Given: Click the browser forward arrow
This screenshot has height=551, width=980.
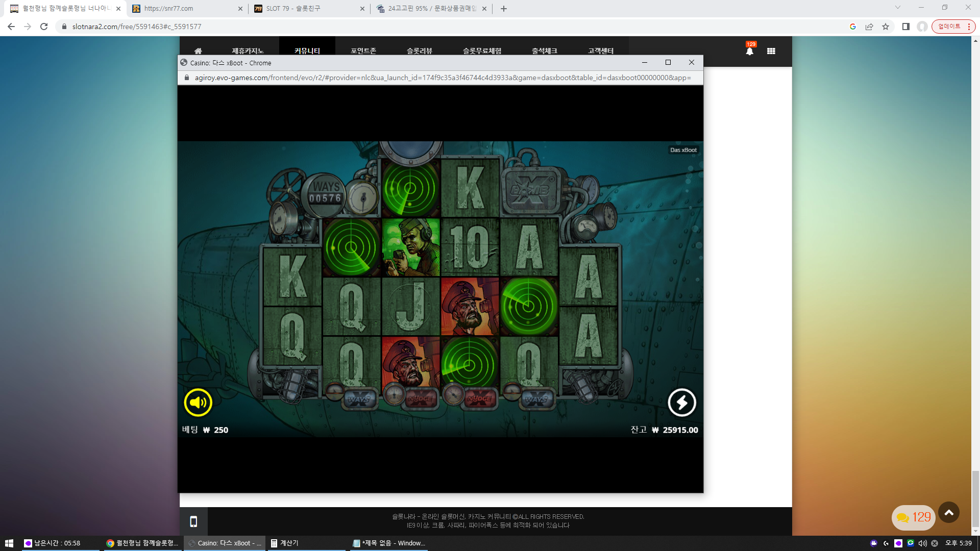Looking at the screenshot, I should pyautogui.click(x=28, y=27).
